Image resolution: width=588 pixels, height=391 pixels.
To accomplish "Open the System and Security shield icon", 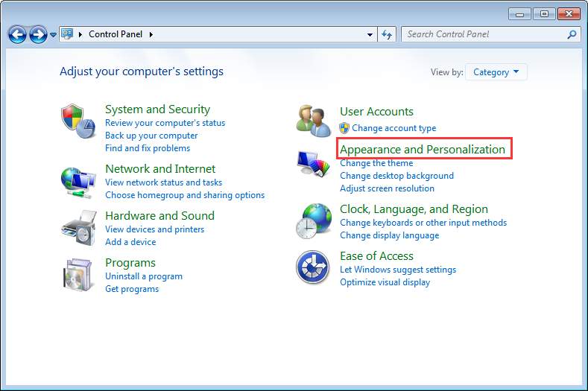I will coord(78,121).
